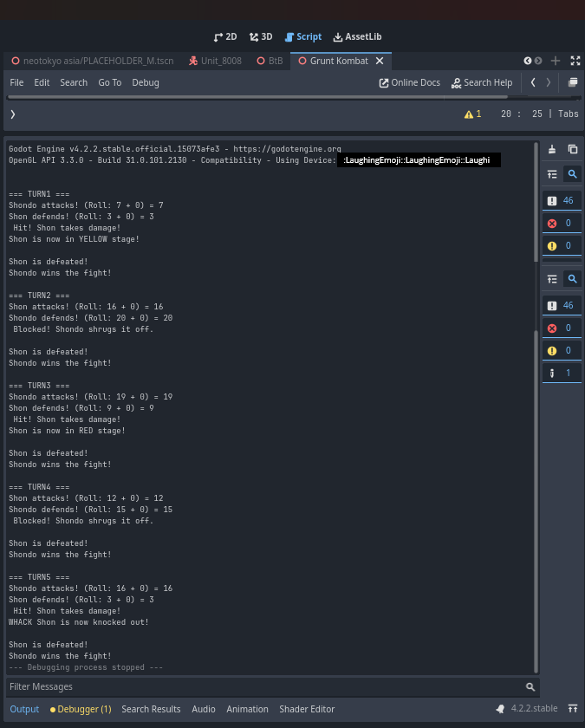Switch to the BtB scene tab
Viewport: 585px width, 728px height.
(270, 61)
